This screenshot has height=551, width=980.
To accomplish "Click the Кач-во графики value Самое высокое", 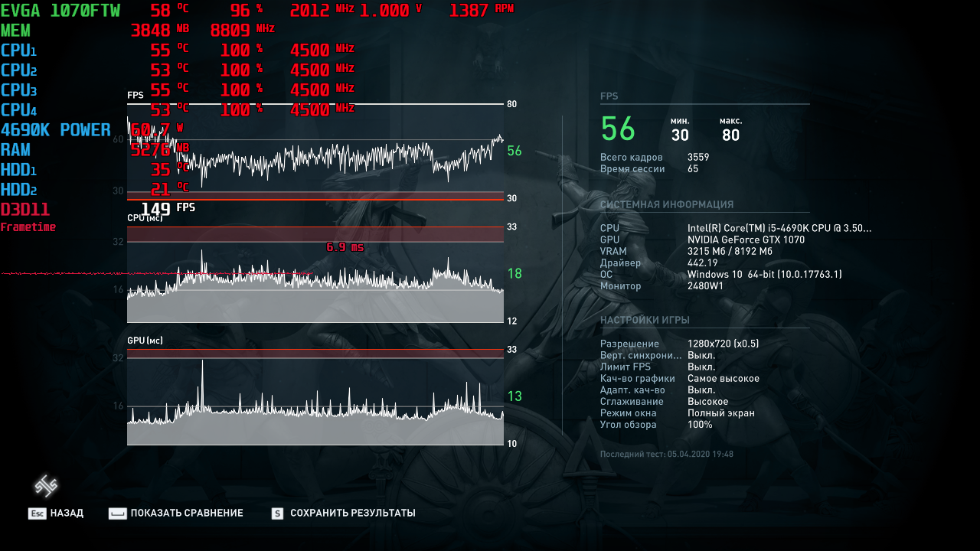I will pos(724,378).
